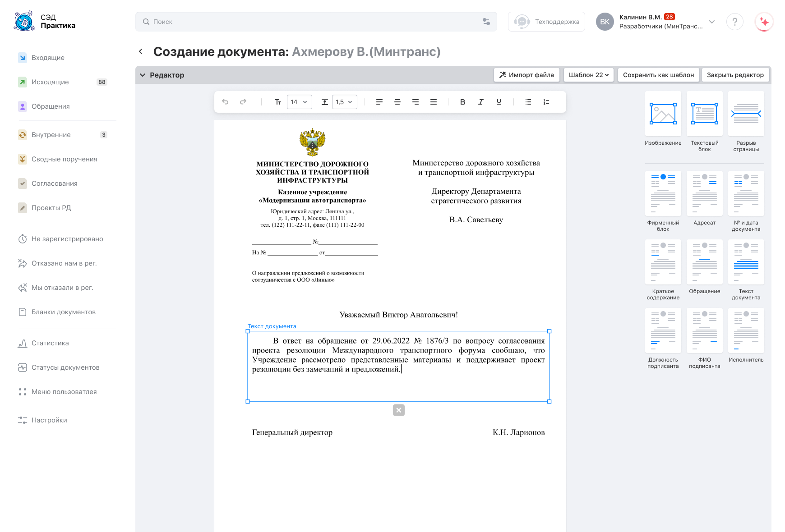This screenshot has height=532, width=785.
Task: Toggle underline formatting
Action: click(499, 102)
